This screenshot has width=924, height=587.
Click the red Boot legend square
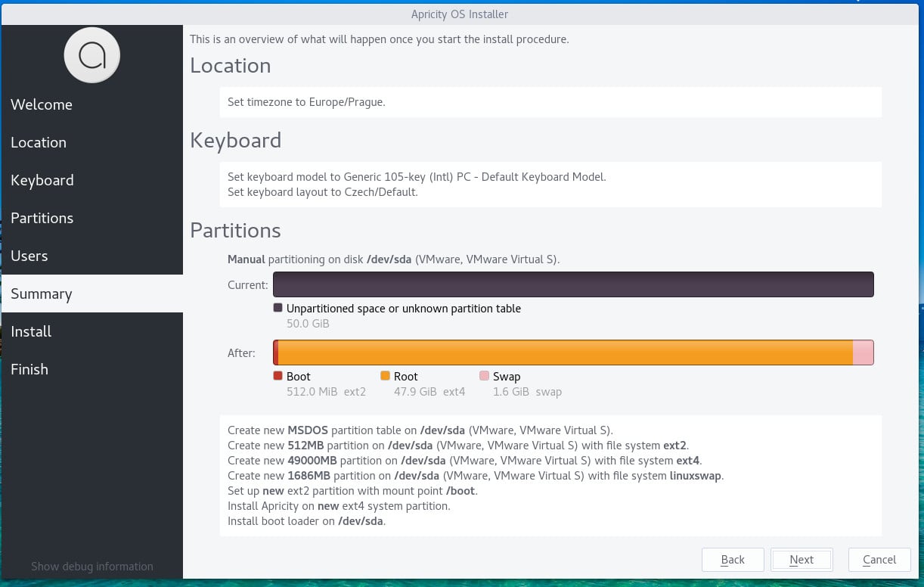(x=278, y=375)
